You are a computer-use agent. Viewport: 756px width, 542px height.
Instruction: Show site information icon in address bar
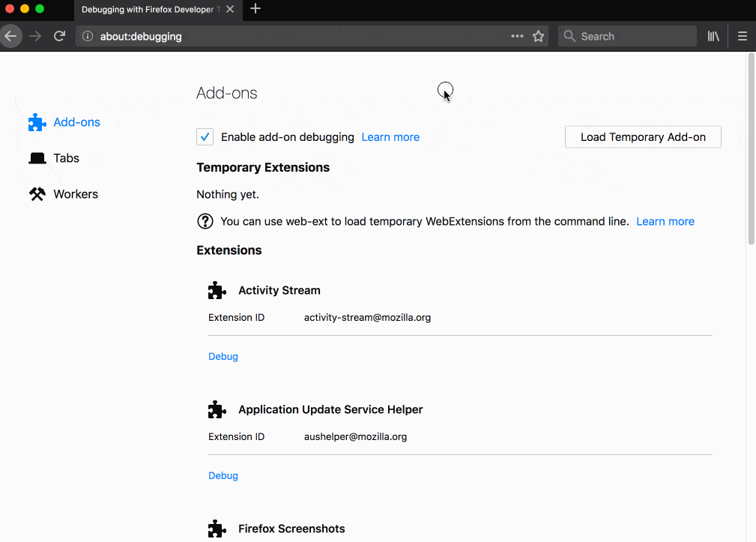point(88,36)
